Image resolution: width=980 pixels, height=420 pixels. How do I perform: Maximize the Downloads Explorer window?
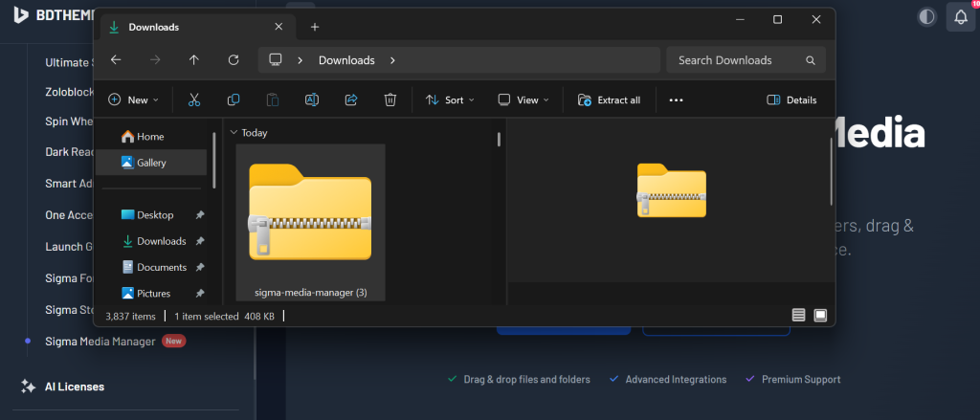coord(777,19)
